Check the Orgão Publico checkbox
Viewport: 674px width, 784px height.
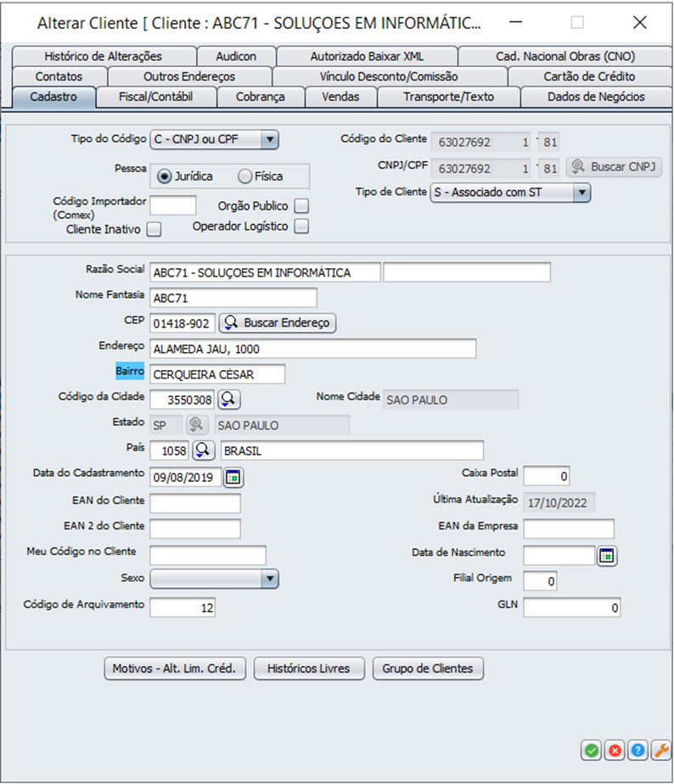point(301,206)
